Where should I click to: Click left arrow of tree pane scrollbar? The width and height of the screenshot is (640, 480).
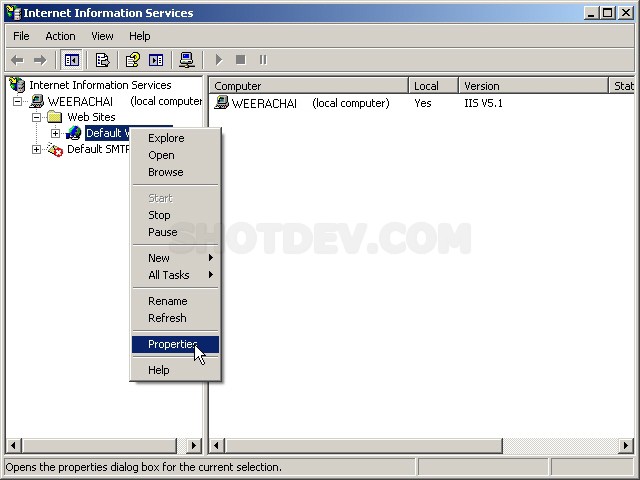coord(13,445)
